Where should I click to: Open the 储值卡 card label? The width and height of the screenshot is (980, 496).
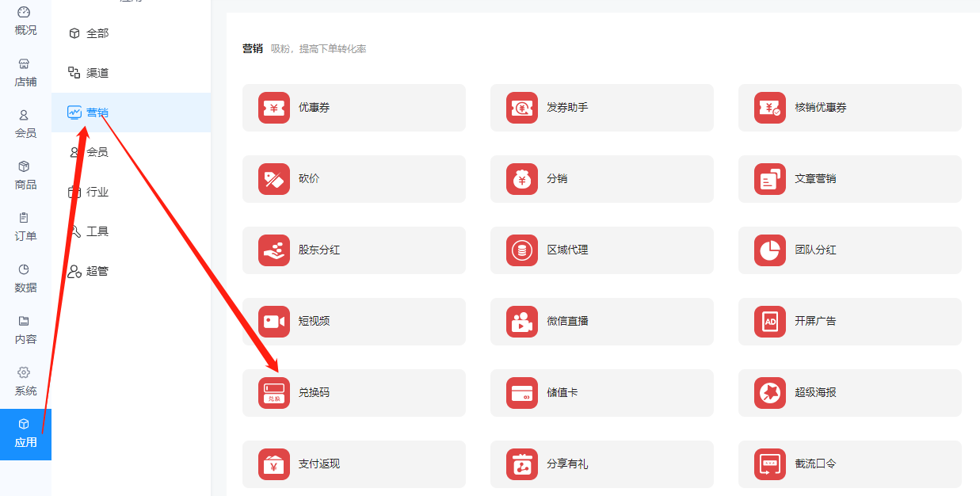click(x=562, y=393)
